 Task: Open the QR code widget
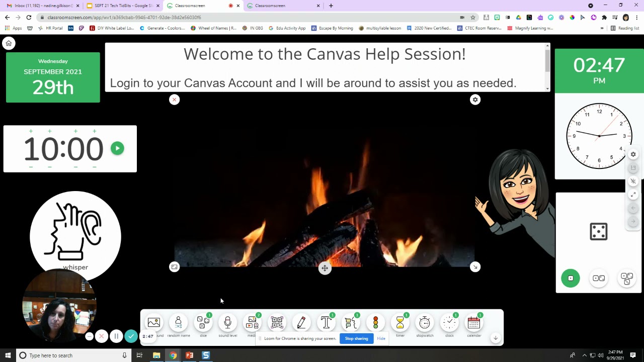(x=277, y=323)
